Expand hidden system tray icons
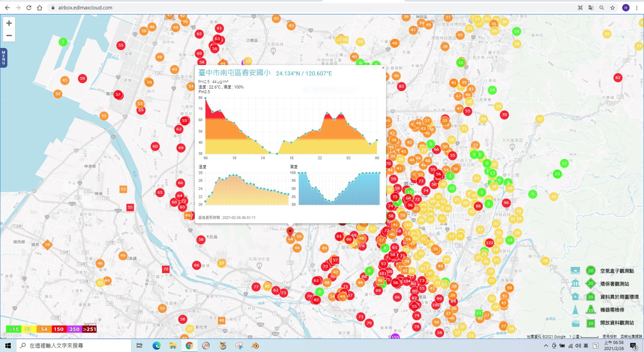Screen dimensions: 644x352 (x=546, y=346)
